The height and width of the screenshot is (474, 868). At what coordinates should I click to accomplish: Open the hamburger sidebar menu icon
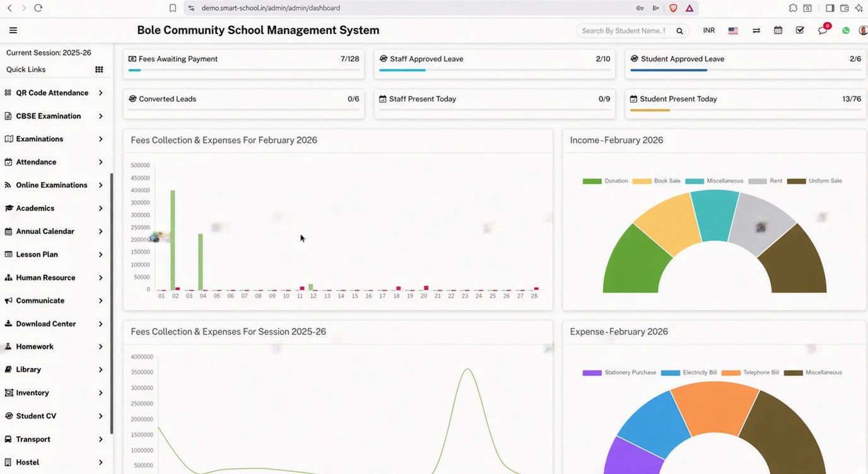[x=13, y=30]
